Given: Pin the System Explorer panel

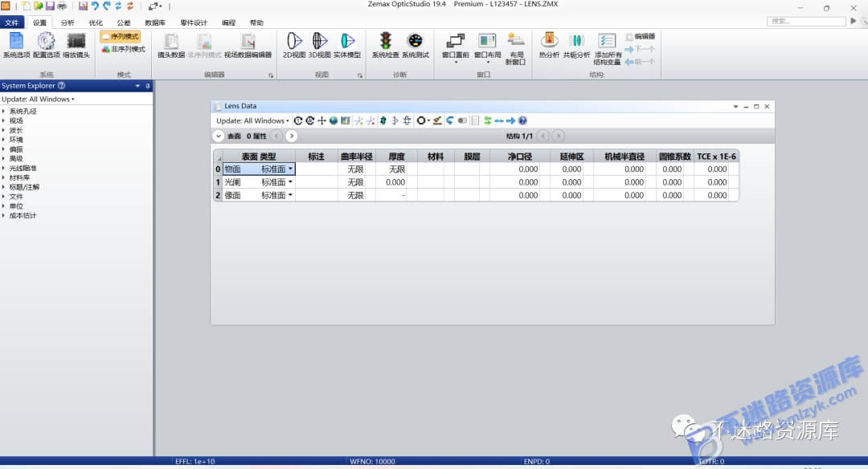Looking at the screenshot, I should [x=148, y=86].
